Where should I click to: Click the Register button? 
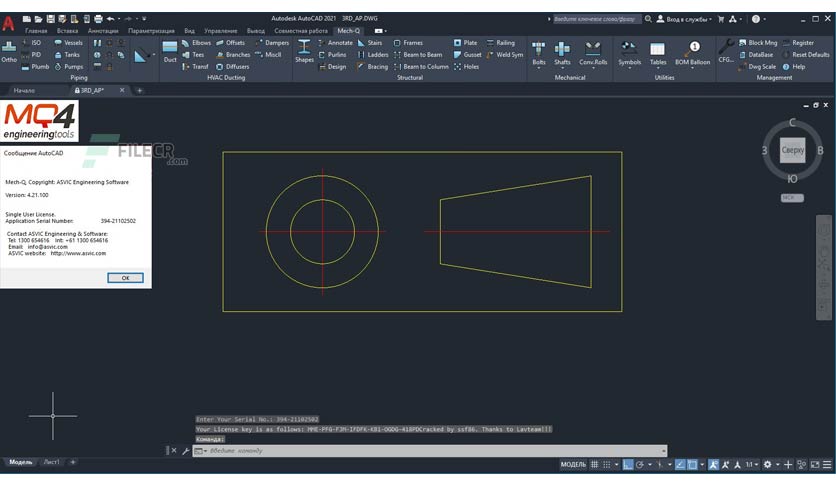pos(798,43)
